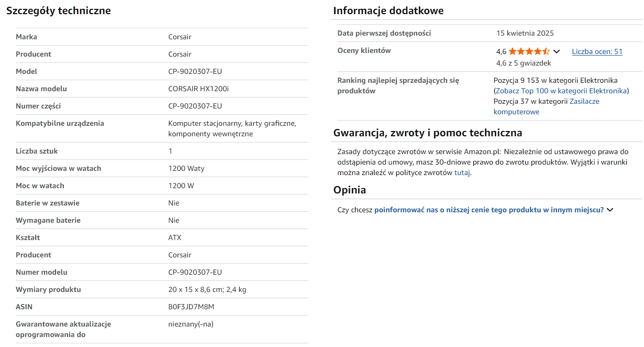The width and height of the screenshot is (644, 347).
Task: Select the 'ATX' shape value
Action: click(175, 237)
